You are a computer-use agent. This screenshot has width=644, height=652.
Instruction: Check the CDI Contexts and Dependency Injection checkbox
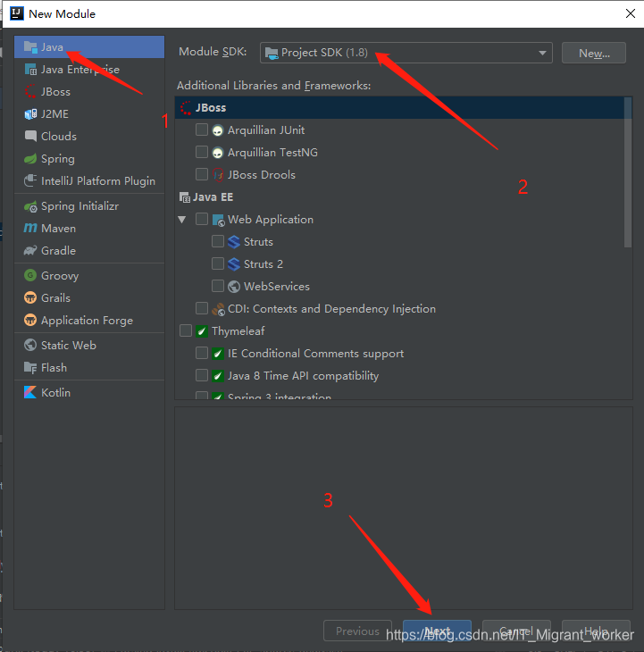[202, 308]
